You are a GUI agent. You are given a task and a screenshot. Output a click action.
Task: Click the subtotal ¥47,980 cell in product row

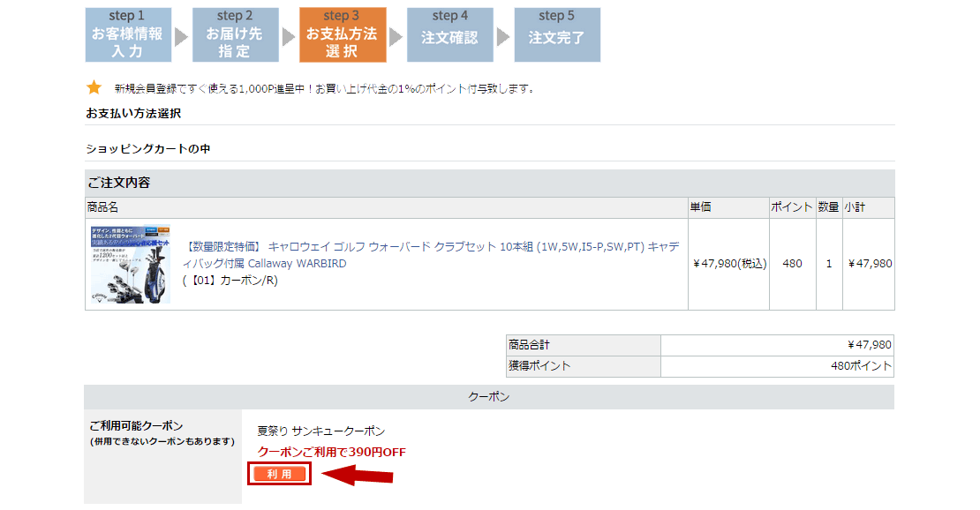coord(868,264)
